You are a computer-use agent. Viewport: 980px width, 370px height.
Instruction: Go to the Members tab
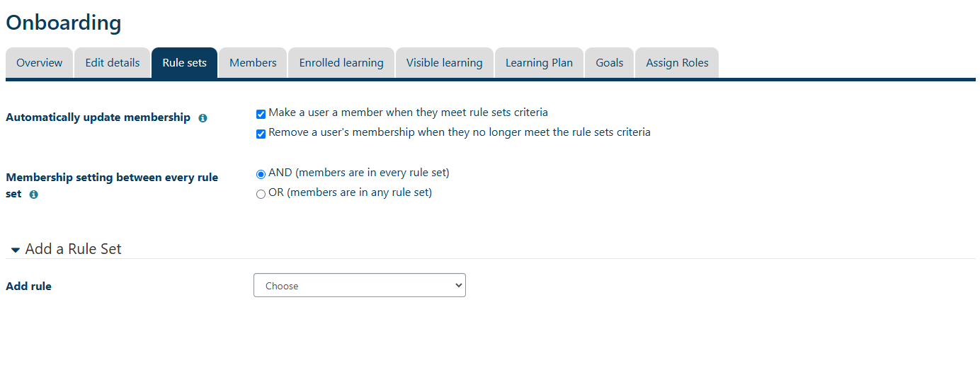point(253,63)
